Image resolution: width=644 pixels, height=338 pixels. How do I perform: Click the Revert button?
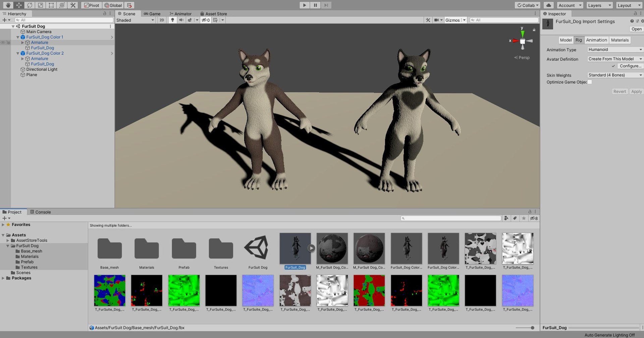620,92
